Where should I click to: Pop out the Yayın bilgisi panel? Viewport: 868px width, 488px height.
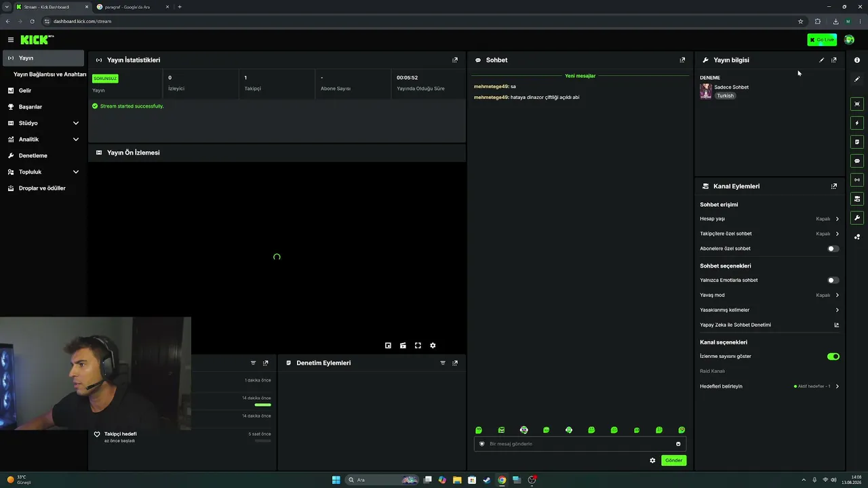click(834, 60)
